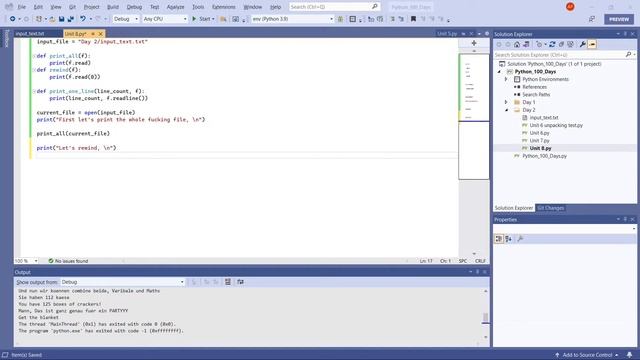Click the Clear All icon in Output toolbar
The width and height of the screenshot is (640, 360).
click(228, 282)
